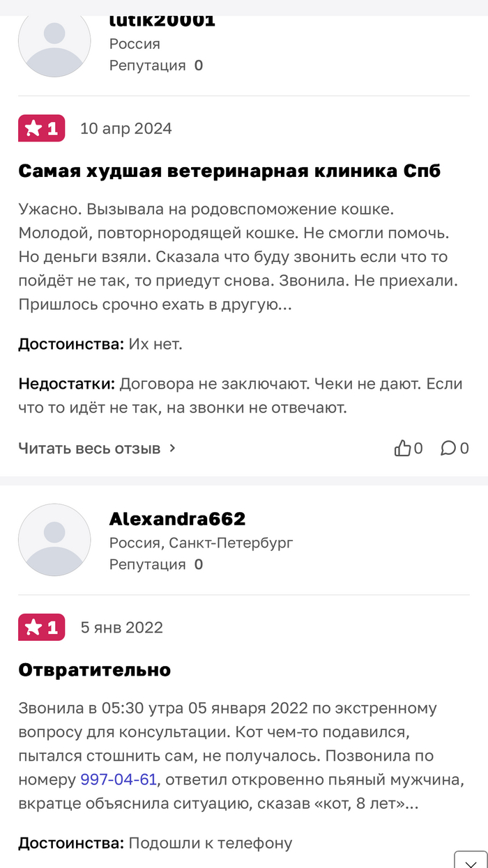This screenshot has height=868, width=488.
Task: Open the "Читать весь отзыв" link
Action: click(89, 449)
